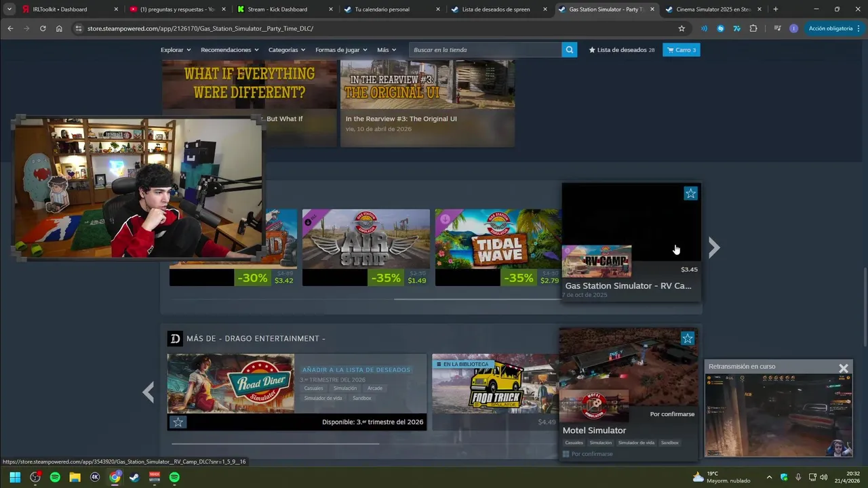This screenshot has height=488, width=868.
Task: Open Motel Simulator game title
Action: (x=594, y=430)
